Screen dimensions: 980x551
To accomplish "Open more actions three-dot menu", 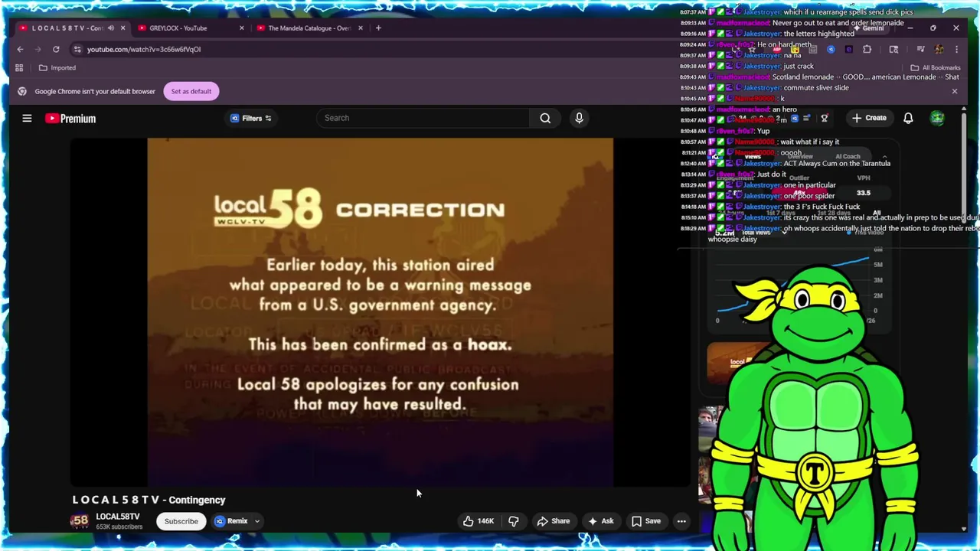I will 681,521.
